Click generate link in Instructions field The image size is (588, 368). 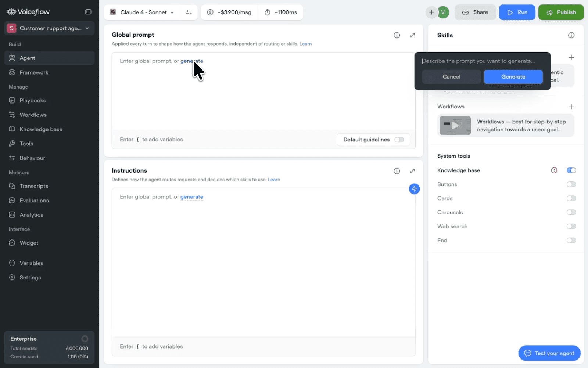(192, 197)
